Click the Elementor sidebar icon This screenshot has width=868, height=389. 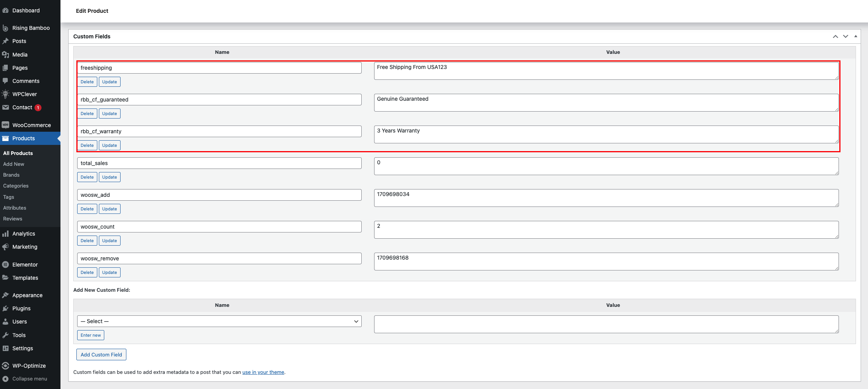click(5, 265)
